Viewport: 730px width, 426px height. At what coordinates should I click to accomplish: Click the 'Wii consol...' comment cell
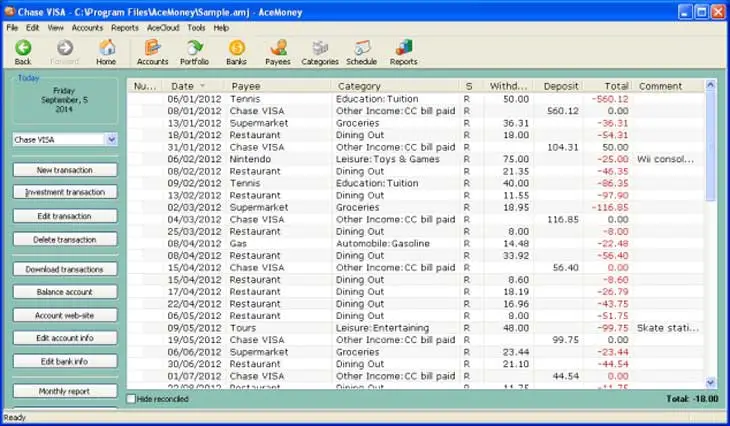point(665,159)
